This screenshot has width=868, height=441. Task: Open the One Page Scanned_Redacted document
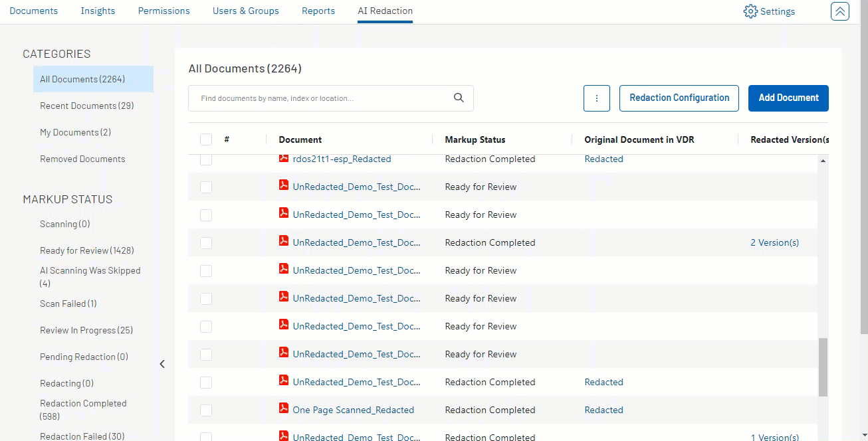coord(353,410)
